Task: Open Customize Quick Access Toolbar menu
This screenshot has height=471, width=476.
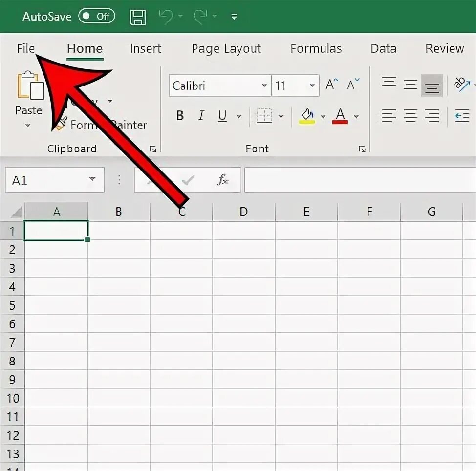Action: pos(234,17)
